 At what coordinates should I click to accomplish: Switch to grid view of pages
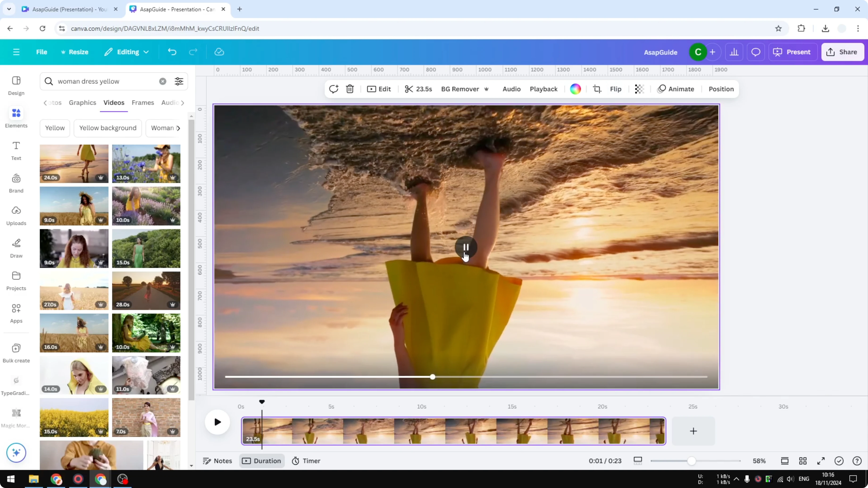803,461
